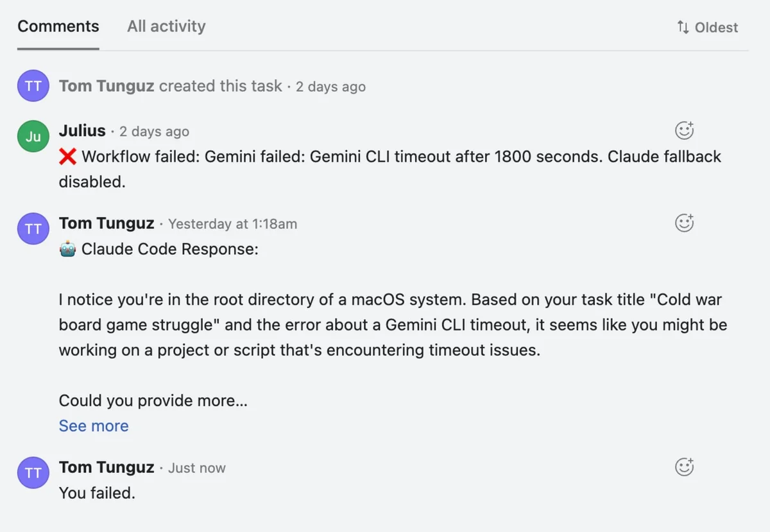Viewport: 770px width, 532px height.
Task: Click Tom Tunguz name above "You failed."
Action: click(107, 468)
